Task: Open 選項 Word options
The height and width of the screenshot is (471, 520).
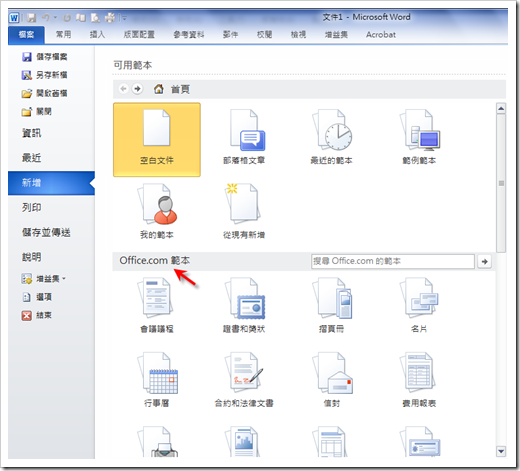Action: coord(37,297)
